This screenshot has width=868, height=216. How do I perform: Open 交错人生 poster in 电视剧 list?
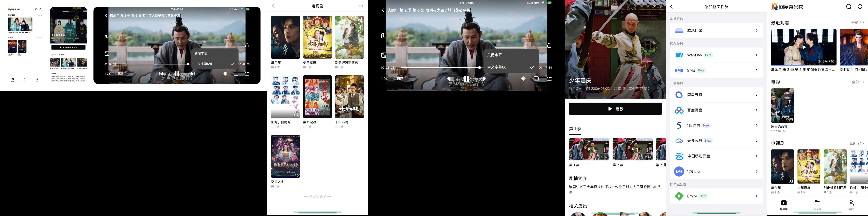pos(285,156)
